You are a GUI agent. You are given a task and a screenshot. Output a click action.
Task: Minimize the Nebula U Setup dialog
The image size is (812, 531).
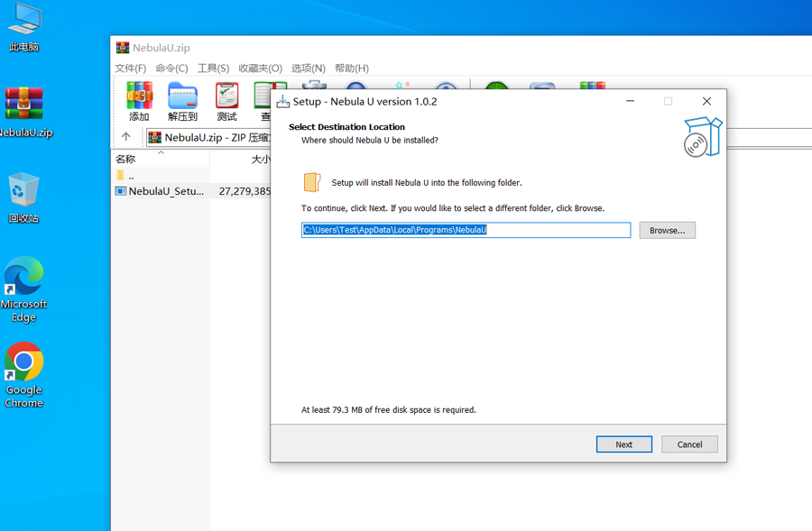tap(630, 101)
